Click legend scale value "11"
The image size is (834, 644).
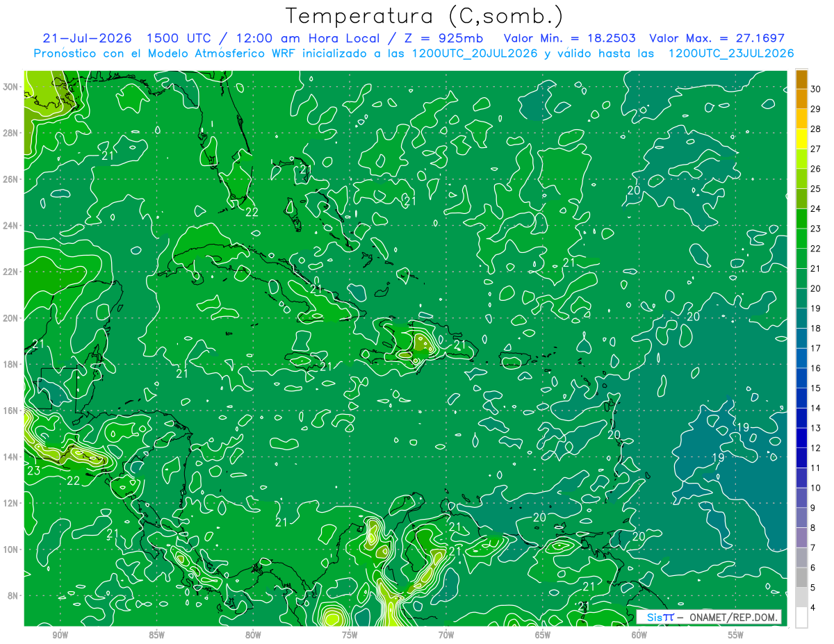tap(816, 468)
